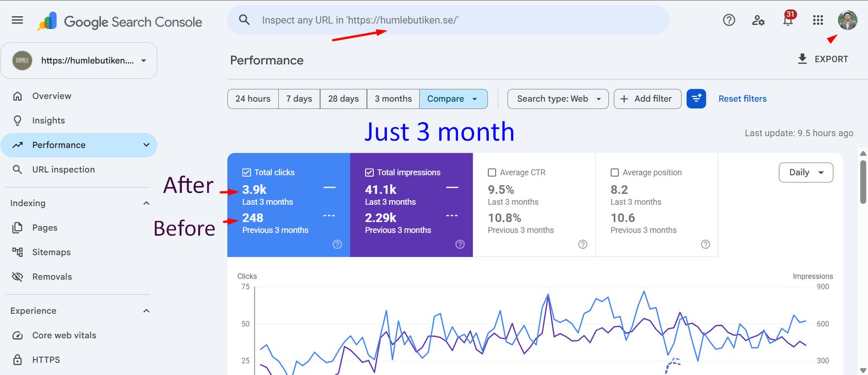The width and height of the screenshot is (868, 375).
Task: Open the Help question mark icon
Action: [x=729, y=20]
